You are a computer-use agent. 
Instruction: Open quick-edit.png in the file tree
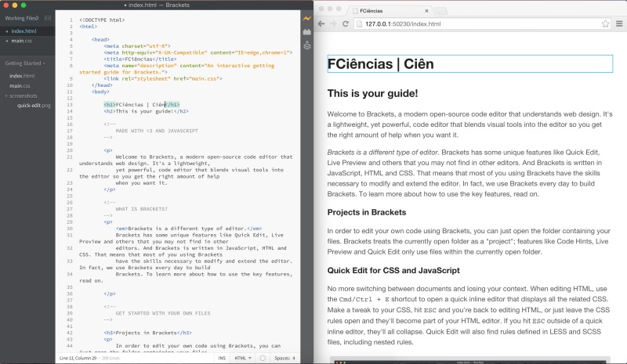tap(34, 106)
